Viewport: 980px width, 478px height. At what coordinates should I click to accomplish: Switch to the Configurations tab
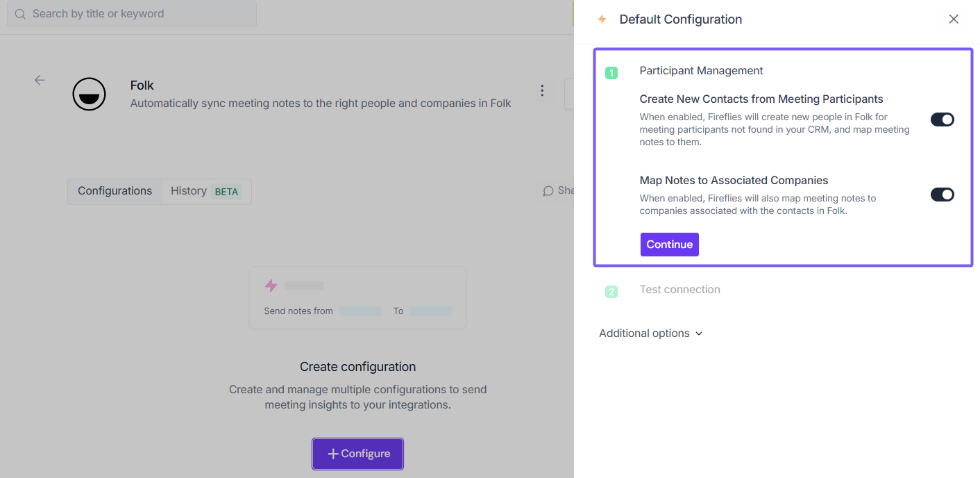[115, 191]
